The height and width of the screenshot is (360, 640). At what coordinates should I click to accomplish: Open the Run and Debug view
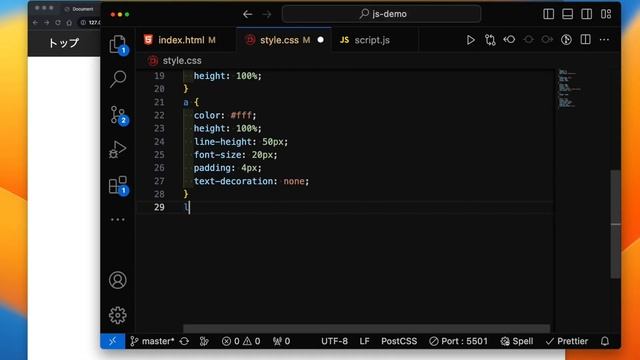pyautogui.click(x=118, y=149)
